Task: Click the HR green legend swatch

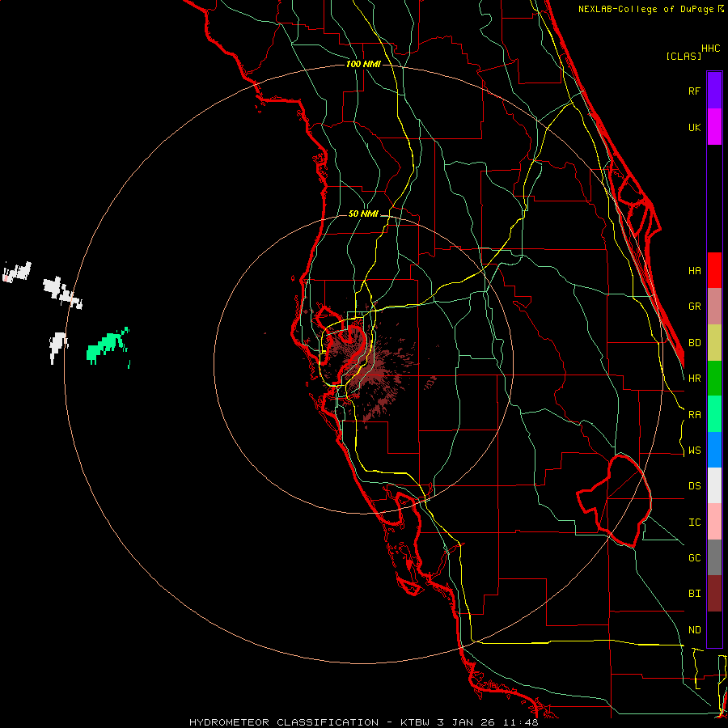Action: point(714,379)
